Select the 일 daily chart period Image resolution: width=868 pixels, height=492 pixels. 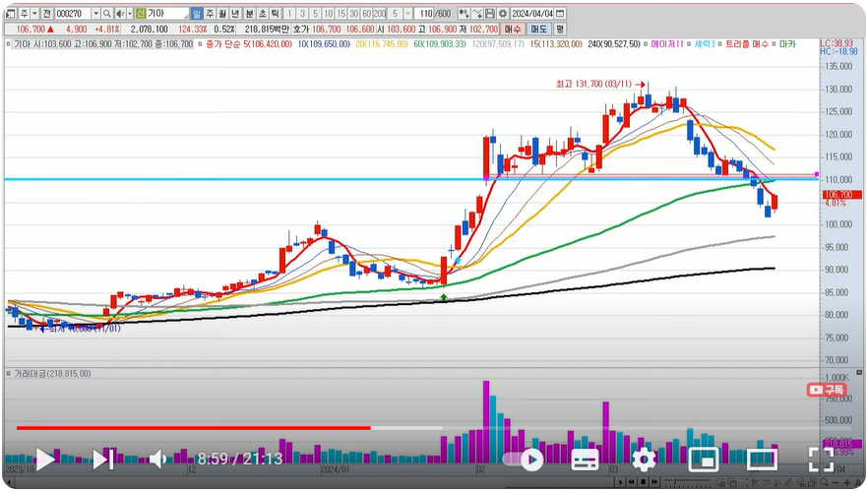point(197,13)
